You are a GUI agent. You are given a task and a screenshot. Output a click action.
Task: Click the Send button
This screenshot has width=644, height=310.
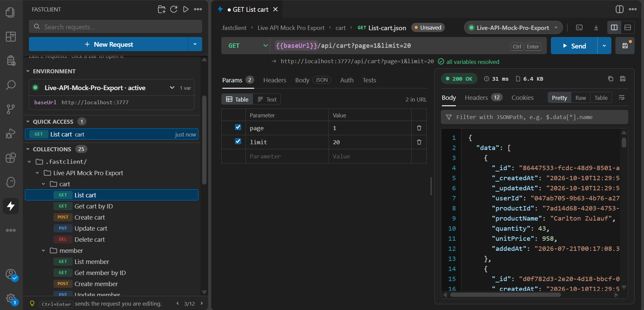tap(574, 46)
